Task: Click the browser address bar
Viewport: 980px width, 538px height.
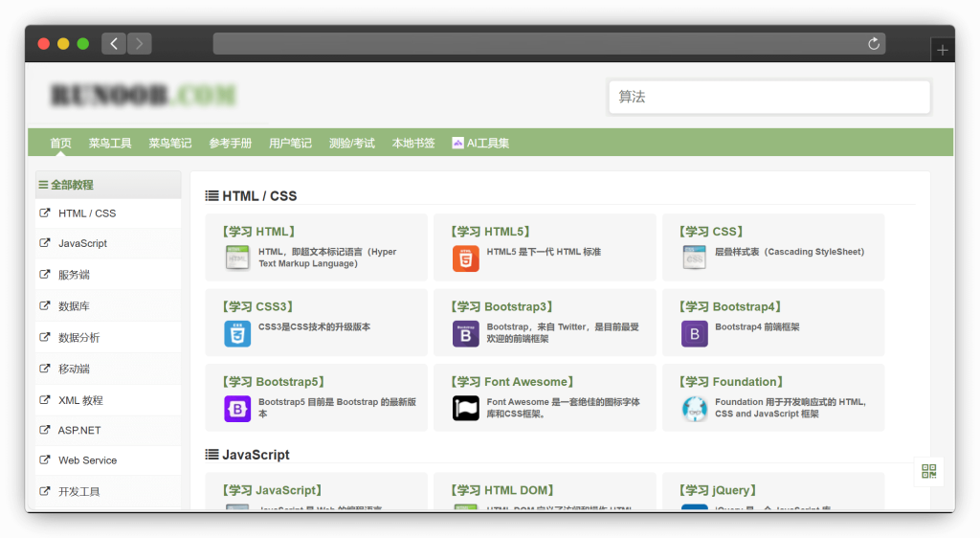Action: coord(536,44)
